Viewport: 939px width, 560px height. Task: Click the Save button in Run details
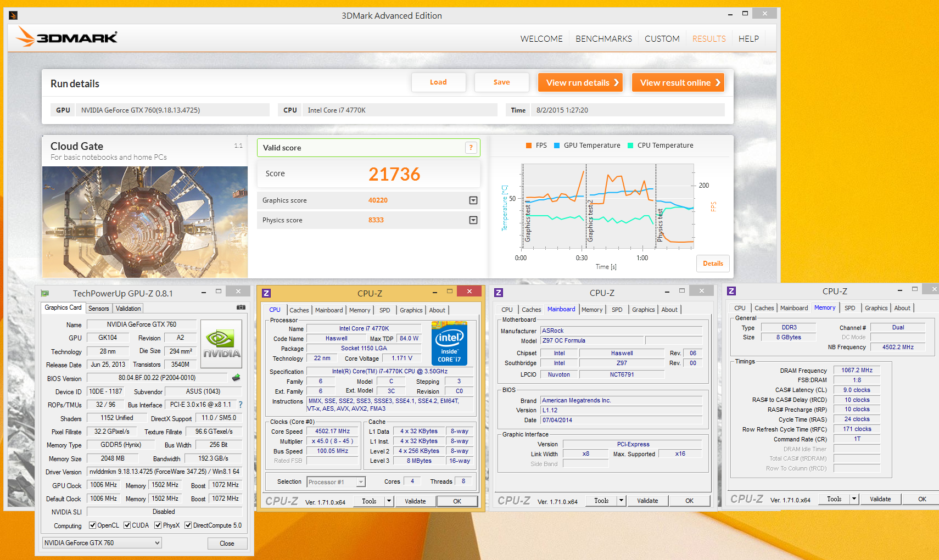501,82
